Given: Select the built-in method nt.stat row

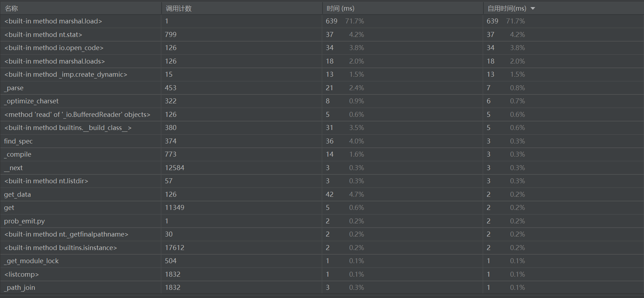Looking at the screenshot, I should [x=322, y=34].
